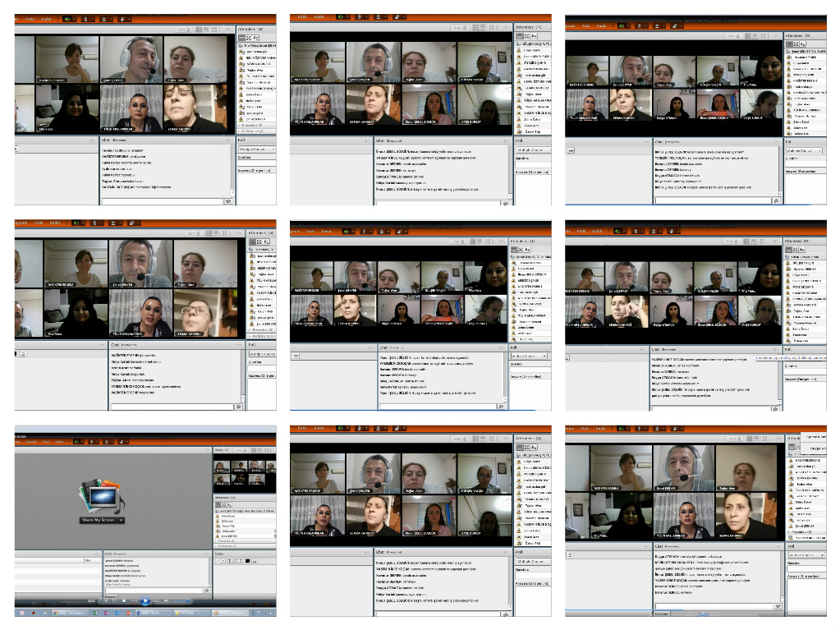The width and height of the screenshot is (840, 630).
Task: Open the font size dropdown in Notes pod
Action: click(x=222, y=560)
